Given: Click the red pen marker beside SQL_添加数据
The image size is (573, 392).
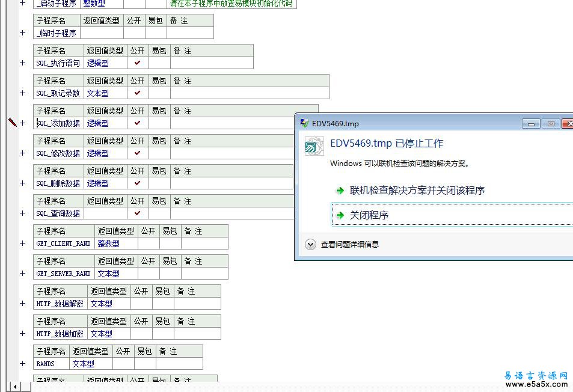Looking at the screenshot, I should pyautogui.click(x=13, y=123).
